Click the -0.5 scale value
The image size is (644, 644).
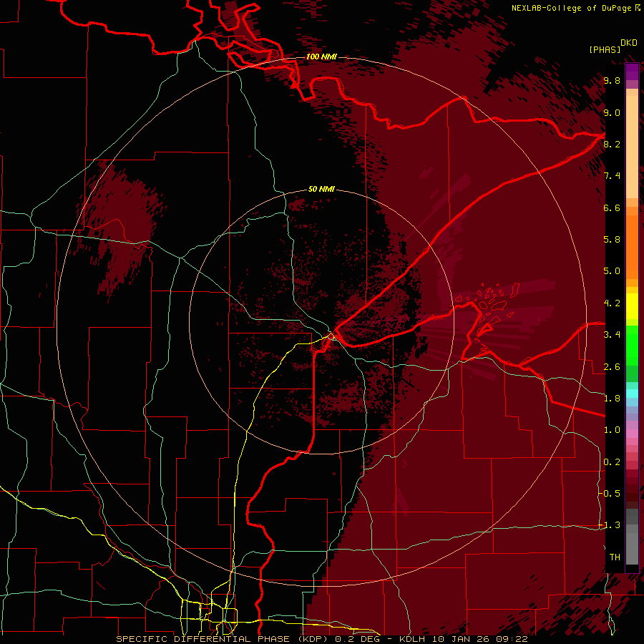coord(609,494)
